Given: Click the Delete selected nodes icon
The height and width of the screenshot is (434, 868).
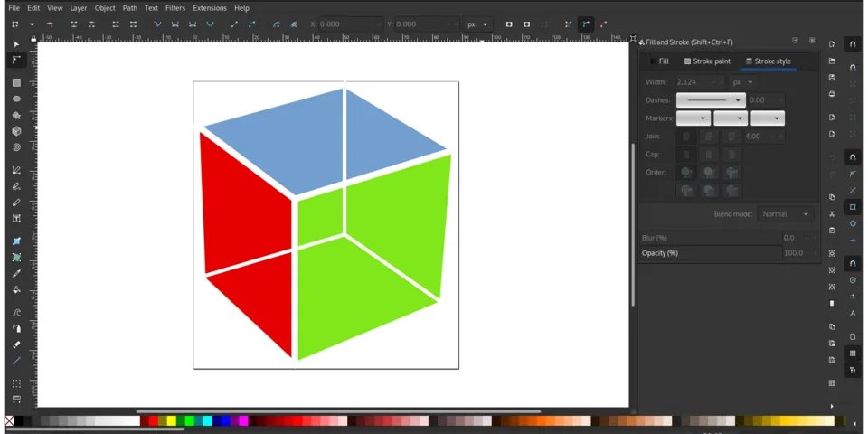Looking at the screenshot, I should point(50,24).
